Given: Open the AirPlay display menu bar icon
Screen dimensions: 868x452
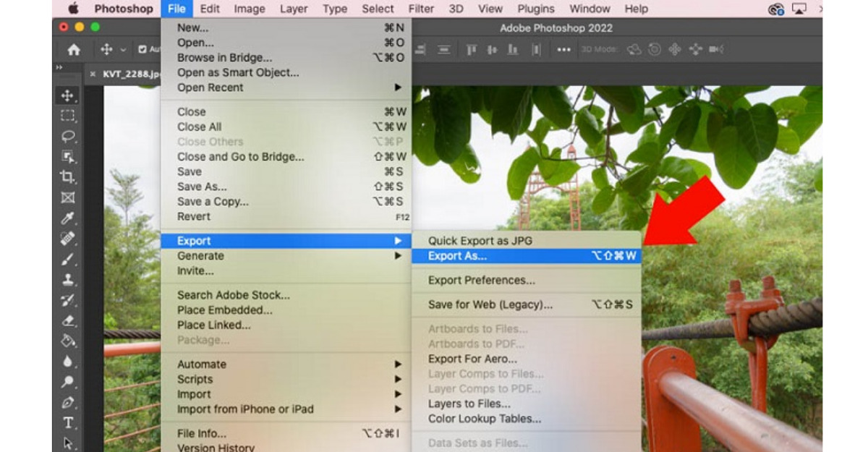Looking at the screenshot, I should pos(799,9).
